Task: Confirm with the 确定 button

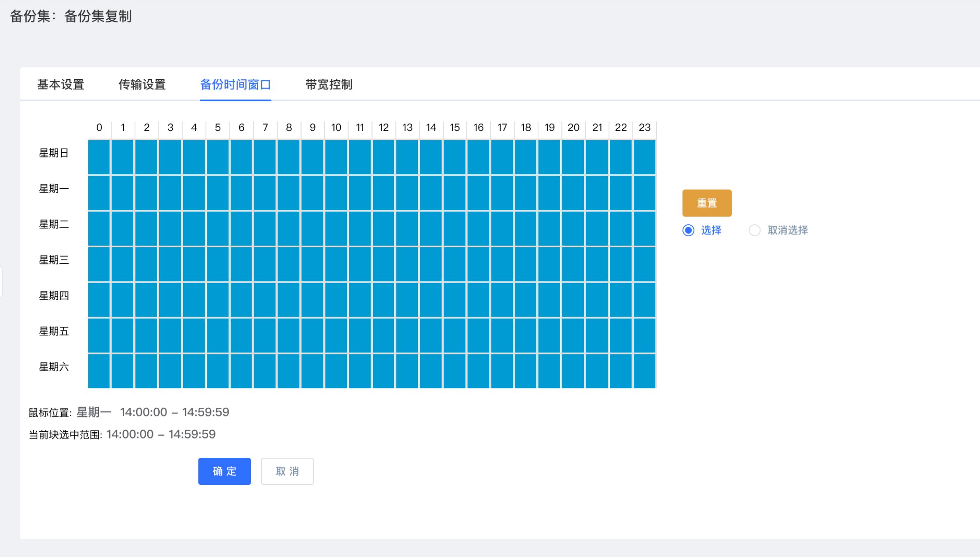Action: pos(224,471)
